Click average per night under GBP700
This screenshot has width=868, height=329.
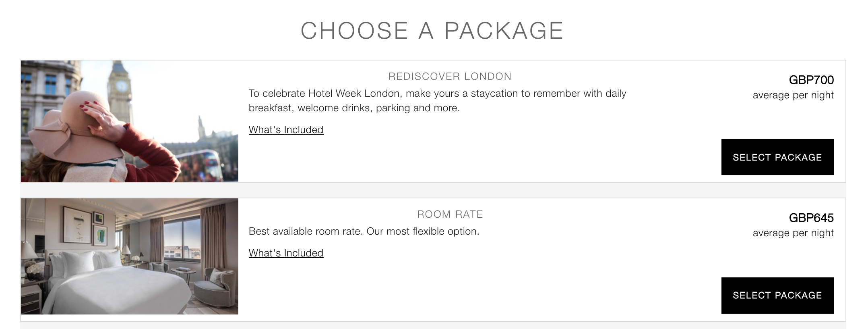[x=793, y=96]
